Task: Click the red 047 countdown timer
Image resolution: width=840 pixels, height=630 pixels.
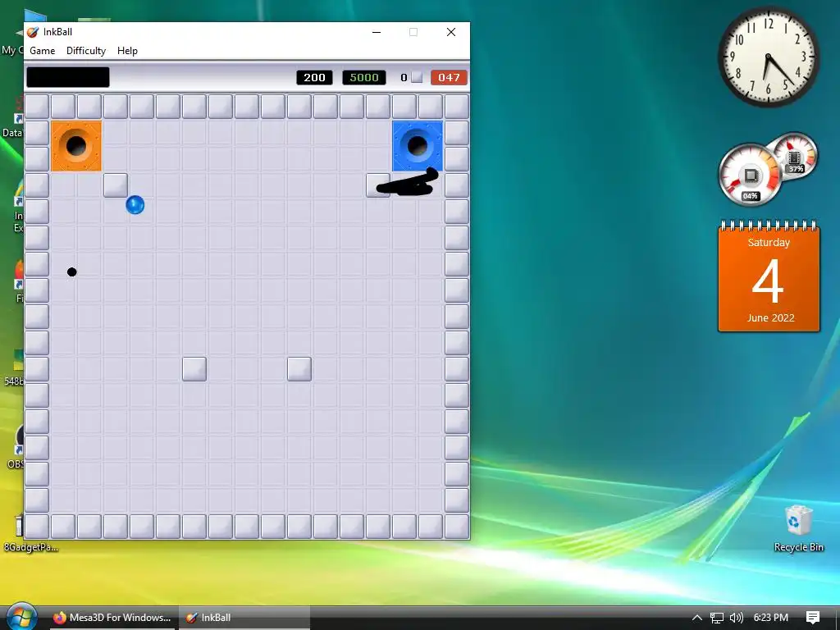Action: click(x=449, y=78)
